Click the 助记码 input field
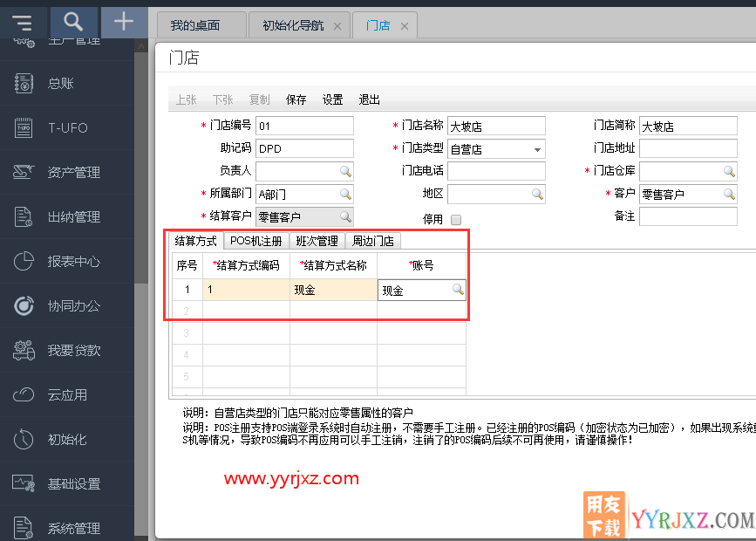Image resolution: width=756 pixels, height=541 pixels. click(304, 148)
